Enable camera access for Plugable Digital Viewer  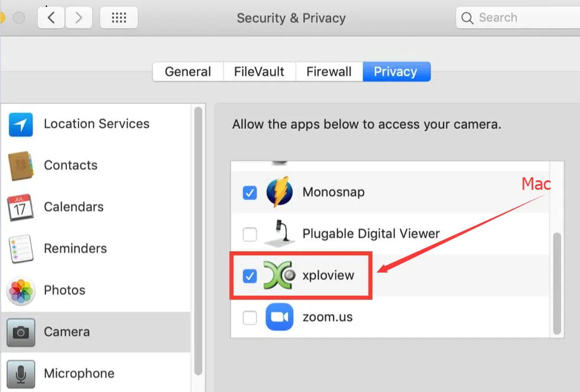(x=250, y=234)
